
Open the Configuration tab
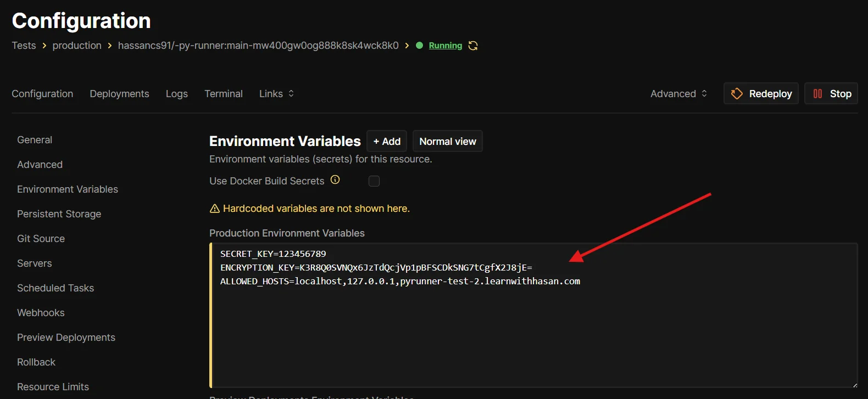point(42,94)
